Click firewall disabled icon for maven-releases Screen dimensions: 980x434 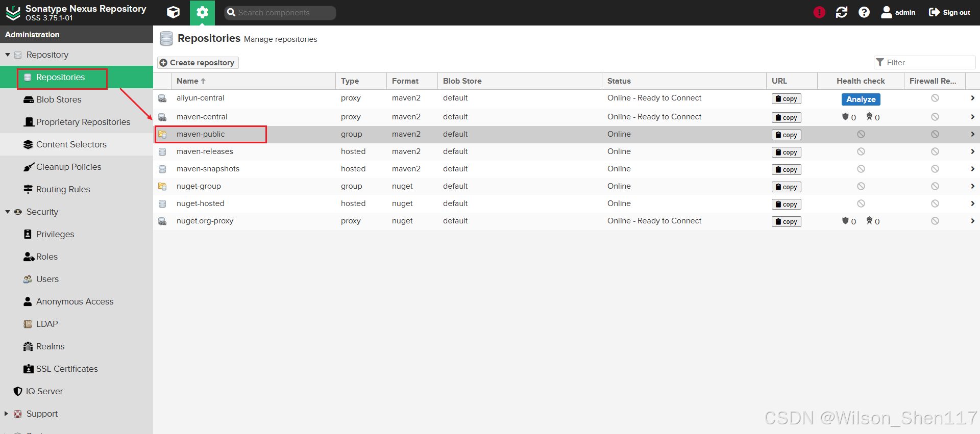click(x=935, y=151)
